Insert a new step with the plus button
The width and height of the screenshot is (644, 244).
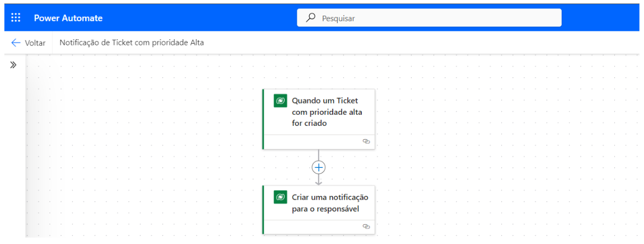[x=319, y=167]
